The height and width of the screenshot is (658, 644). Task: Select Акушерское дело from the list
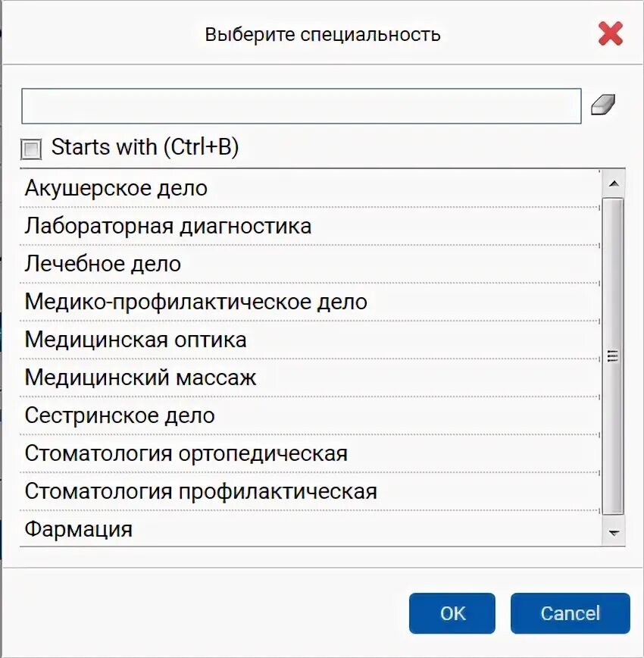(x=116, y=188)
